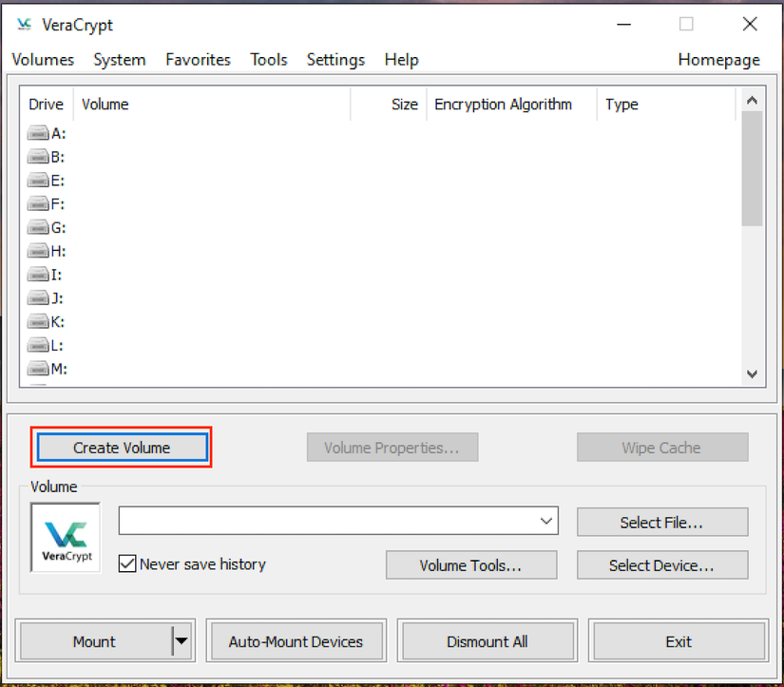The height and width of the screenshot is (687, 784).
Task: Open the Mount options dropdown arrow
Action: tap(182, 641)
